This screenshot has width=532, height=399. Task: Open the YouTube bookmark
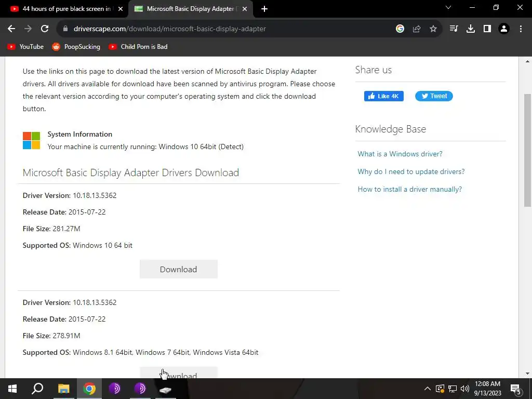[25, 47]
